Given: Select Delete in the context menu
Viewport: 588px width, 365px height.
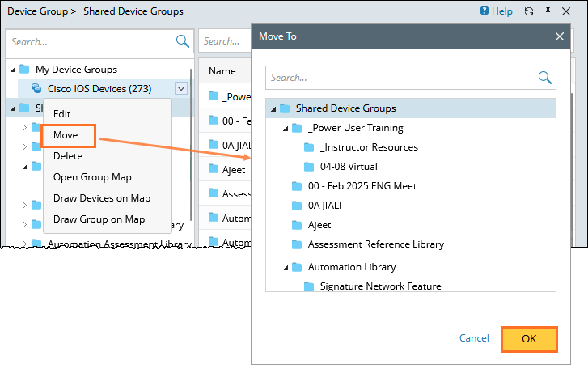Looking at the screenshot, I should [68, 156].
